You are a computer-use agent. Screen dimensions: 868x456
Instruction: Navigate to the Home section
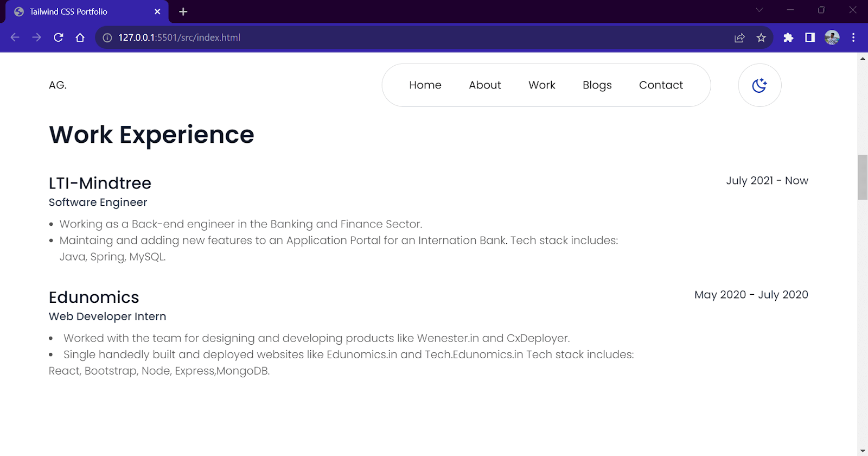coord(425,85)
